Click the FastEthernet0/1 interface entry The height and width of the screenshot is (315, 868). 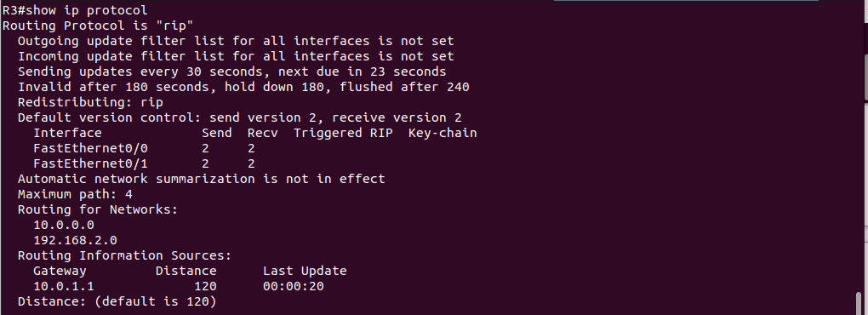click(x=90, y=163)
